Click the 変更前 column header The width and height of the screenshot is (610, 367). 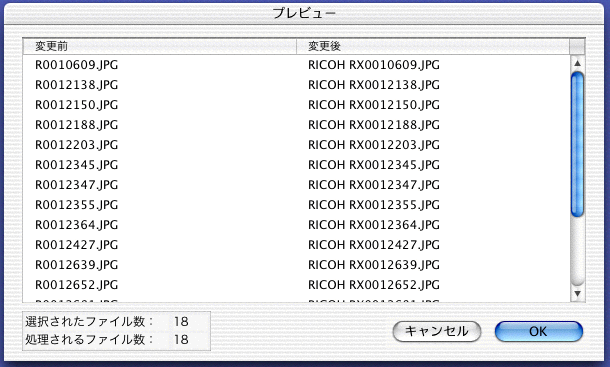point(160,46)
